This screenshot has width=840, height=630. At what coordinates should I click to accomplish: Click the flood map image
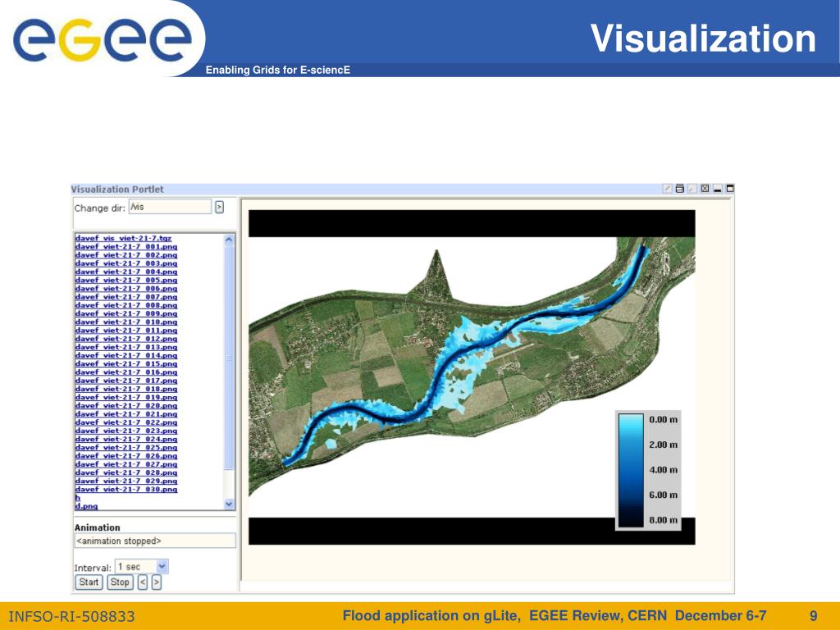tap(472, 377)
